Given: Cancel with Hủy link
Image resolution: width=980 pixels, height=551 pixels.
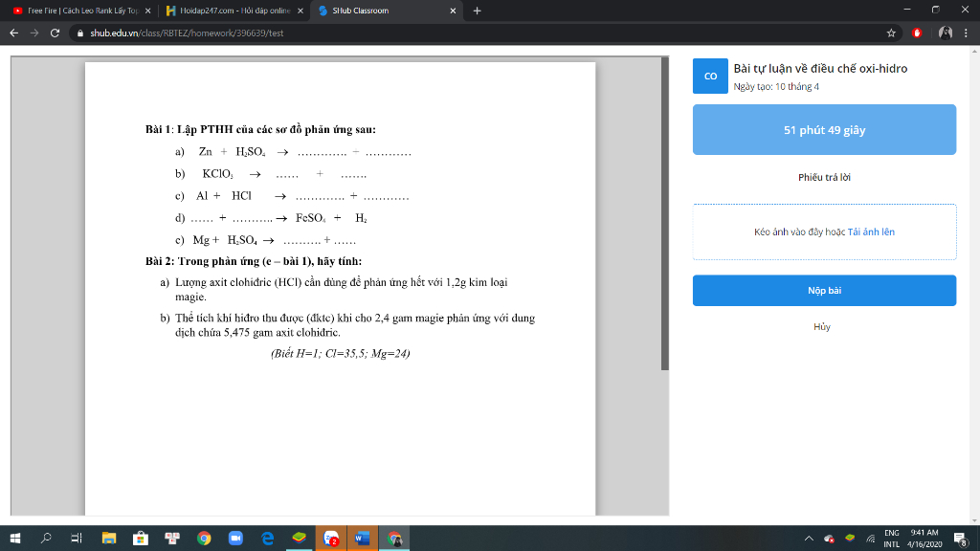Looking at the screenshot, I should pyautogui.click(x=822, y=327).
